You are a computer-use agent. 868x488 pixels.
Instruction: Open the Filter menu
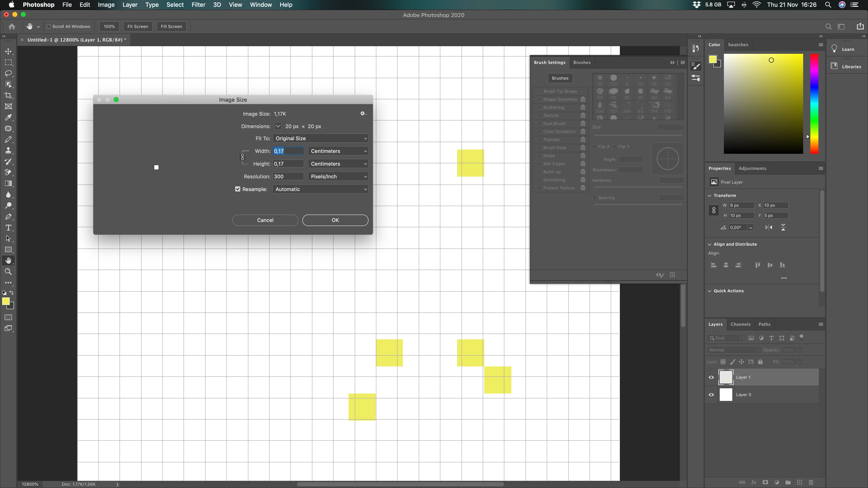(x=198, y=5)
